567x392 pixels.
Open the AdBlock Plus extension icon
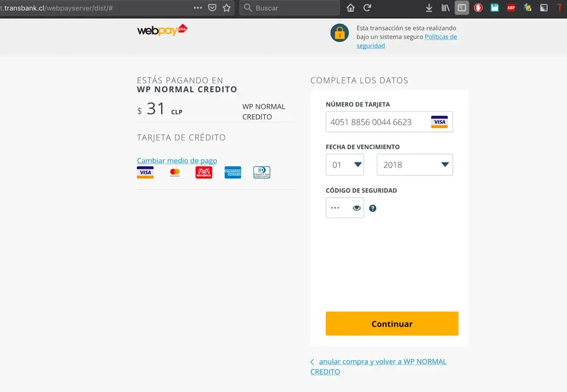pyautogui.click(x=511, y=7)
